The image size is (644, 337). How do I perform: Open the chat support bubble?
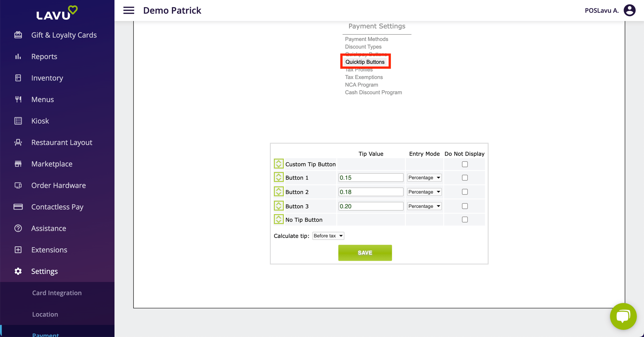tap(623, 316)
